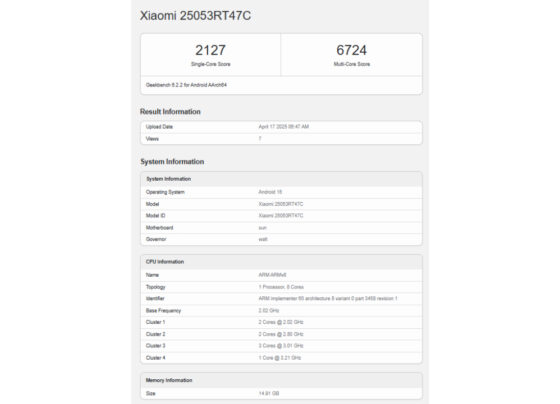
Task: Select the 1 Processor, 8 Cores value
Action: [281, 287]
